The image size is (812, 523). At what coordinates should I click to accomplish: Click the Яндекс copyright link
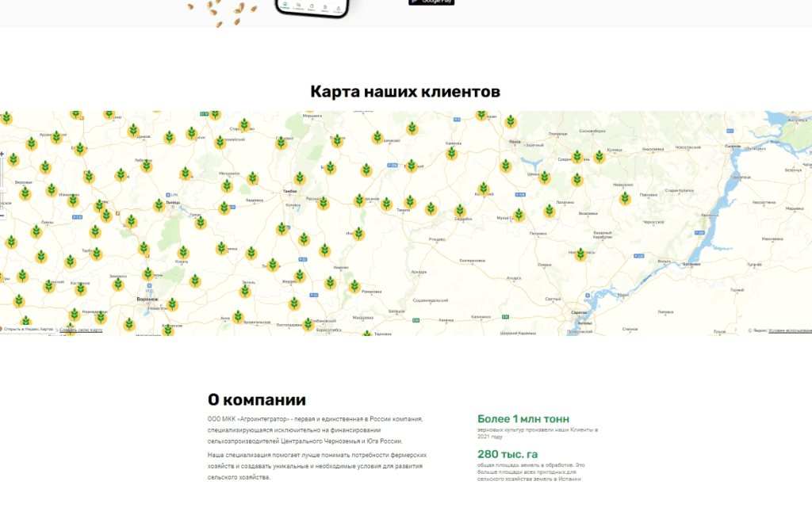click(x=758, y=330)
